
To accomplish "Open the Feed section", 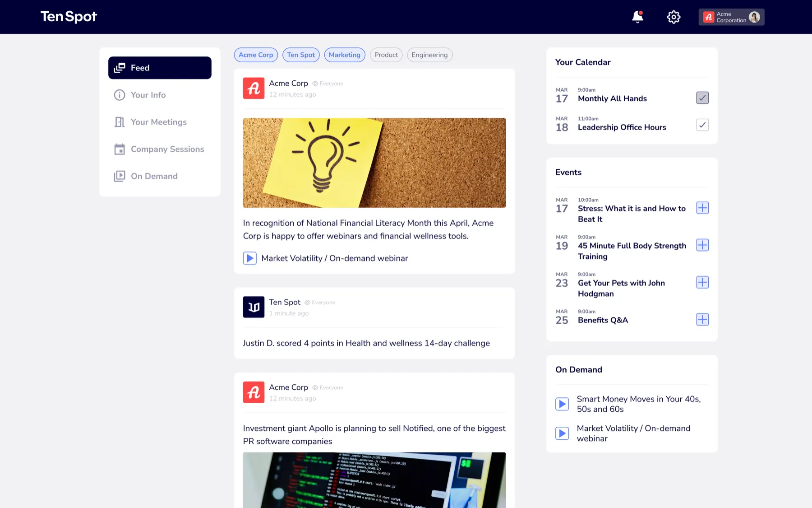I will pyautogui.click(x=160, y=68).
